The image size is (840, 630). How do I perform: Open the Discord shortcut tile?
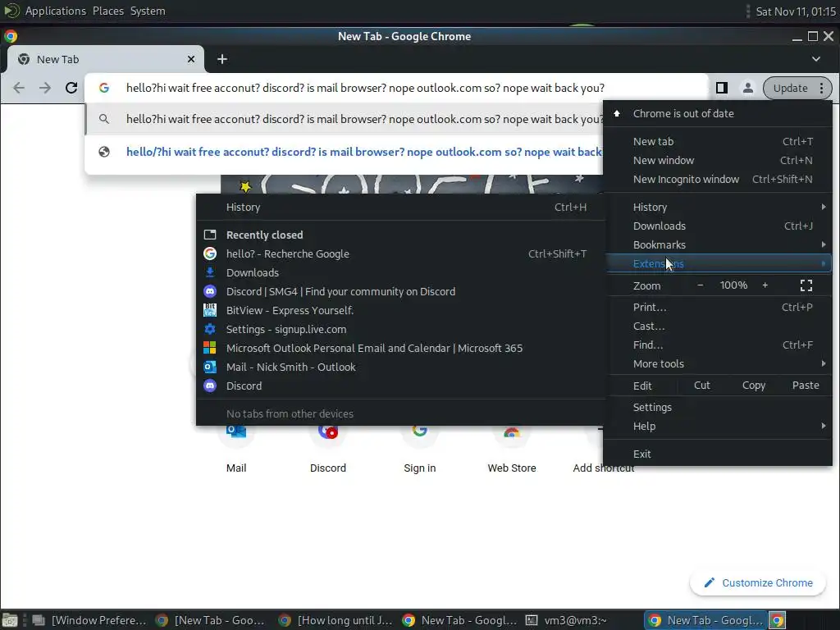[328, 449]
